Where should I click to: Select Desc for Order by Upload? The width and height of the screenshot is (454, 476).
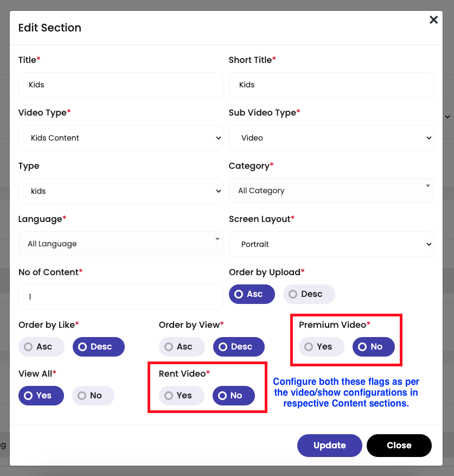(309, 294)
